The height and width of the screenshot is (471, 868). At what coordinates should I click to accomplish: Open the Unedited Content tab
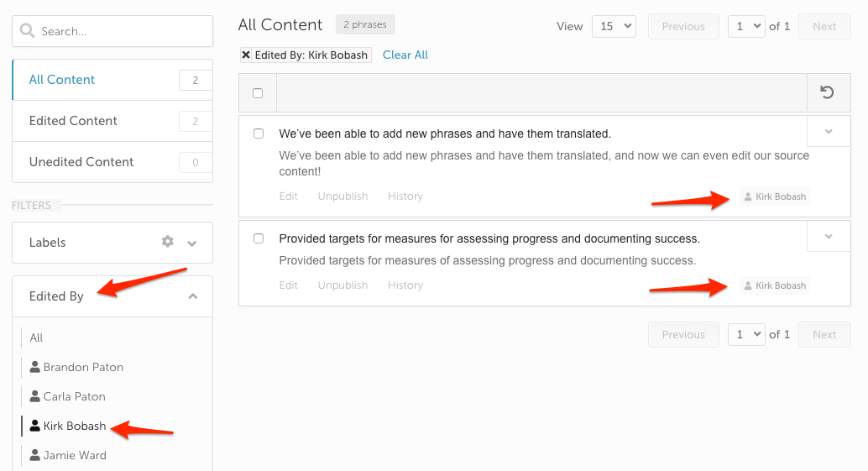112,161
